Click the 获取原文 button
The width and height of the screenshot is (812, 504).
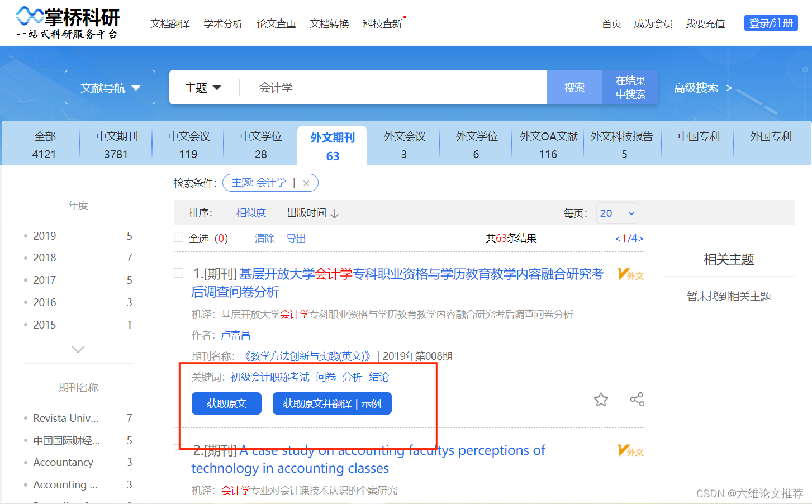tap(226, 403)
